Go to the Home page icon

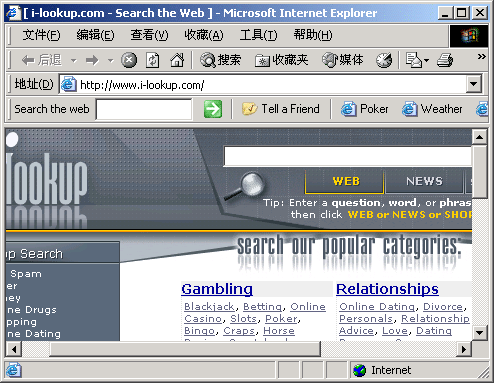pos(177,61)
